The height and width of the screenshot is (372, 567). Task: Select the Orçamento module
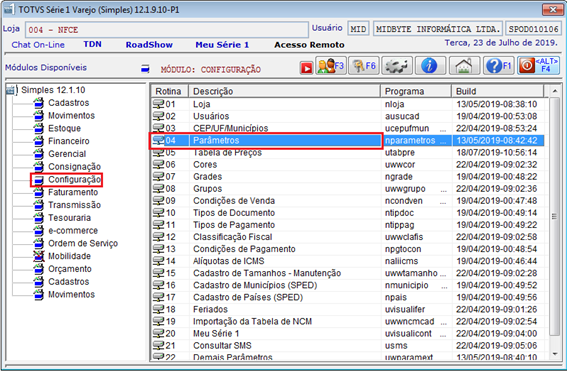tap(70, 269)
